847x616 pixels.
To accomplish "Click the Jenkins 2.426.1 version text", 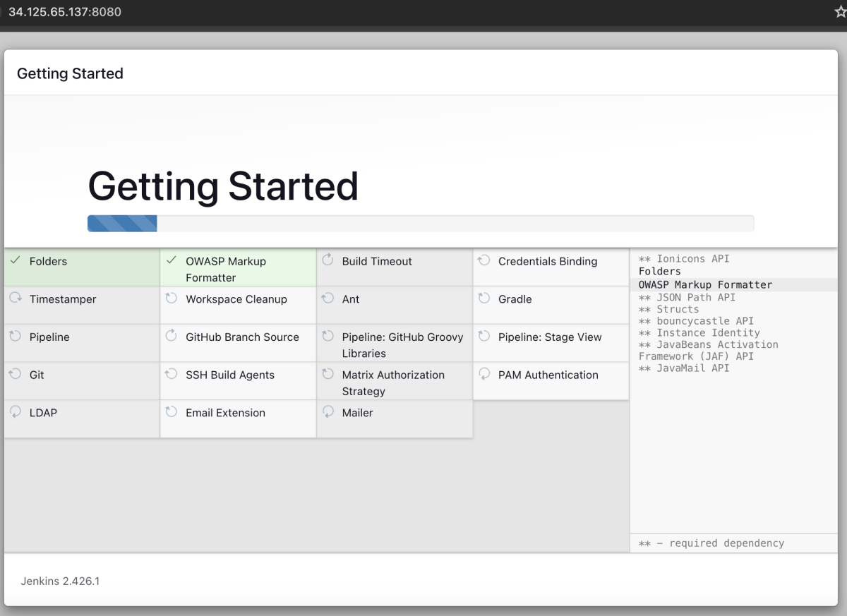I will [61, 582].
